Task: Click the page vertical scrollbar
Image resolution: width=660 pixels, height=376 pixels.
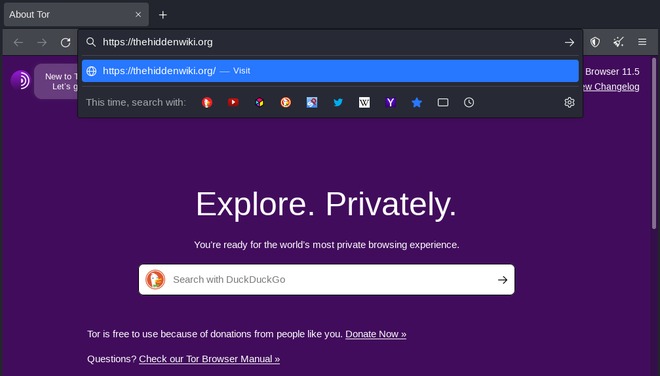Action: (x=654, y=143)
